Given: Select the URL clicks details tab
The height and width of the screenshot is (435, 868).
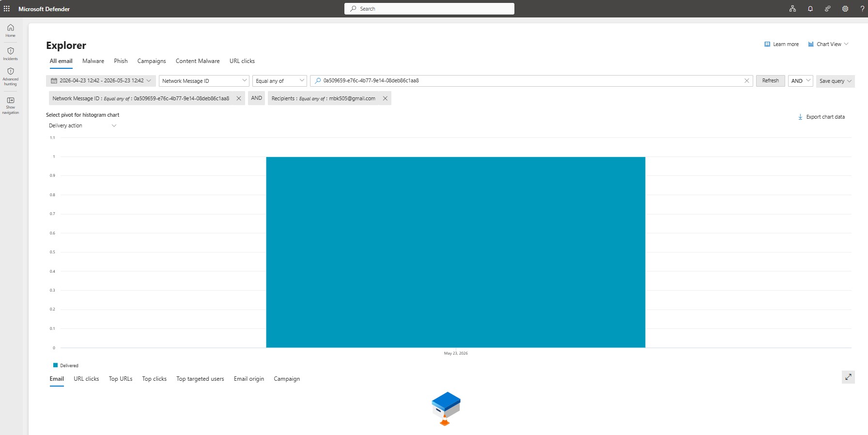Looking at the screenshot, I should pyautogui.click(x=86, y=379).
